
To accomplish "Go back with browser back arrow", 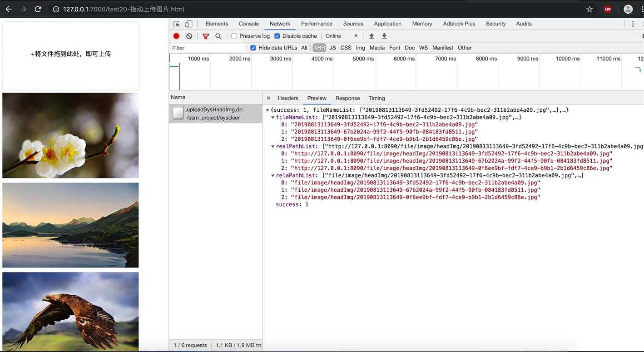I will (x=9, y=9).
